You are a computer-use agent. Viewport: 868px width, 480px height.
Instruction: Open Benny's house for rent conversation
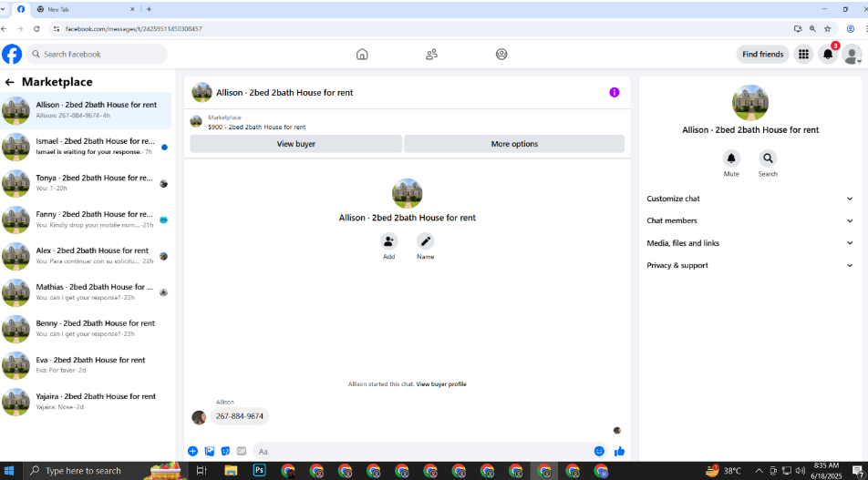coord(86,330)
